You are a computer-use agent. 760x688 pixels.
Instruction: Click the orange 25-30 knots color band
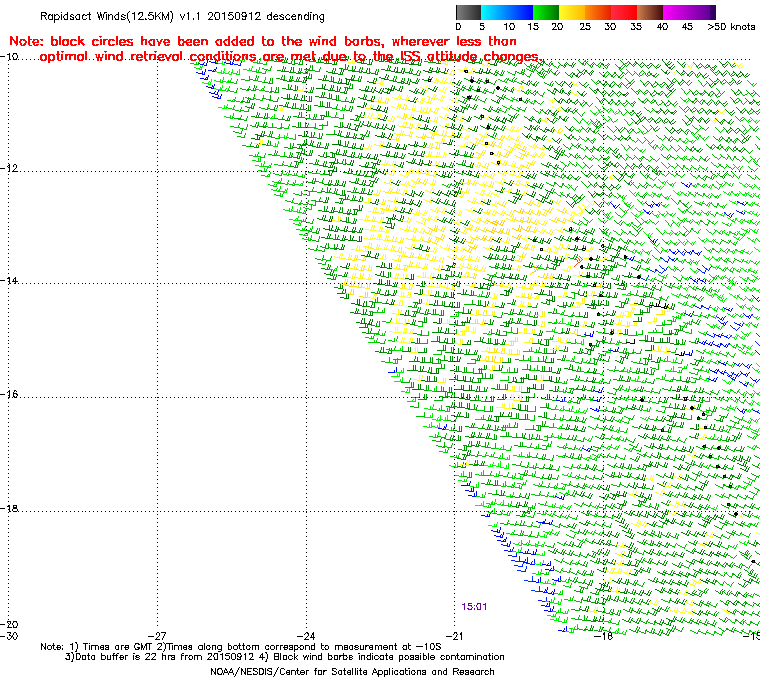598,12
